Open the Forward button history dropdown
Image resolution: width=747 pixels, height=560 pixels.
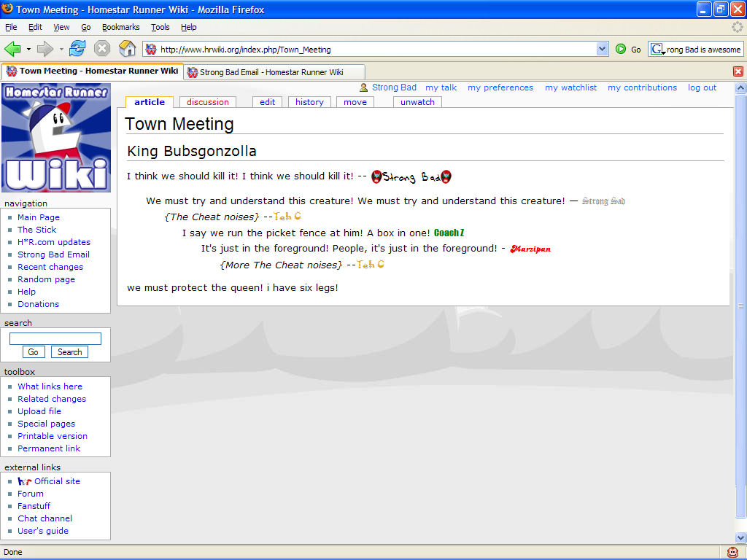61,49
